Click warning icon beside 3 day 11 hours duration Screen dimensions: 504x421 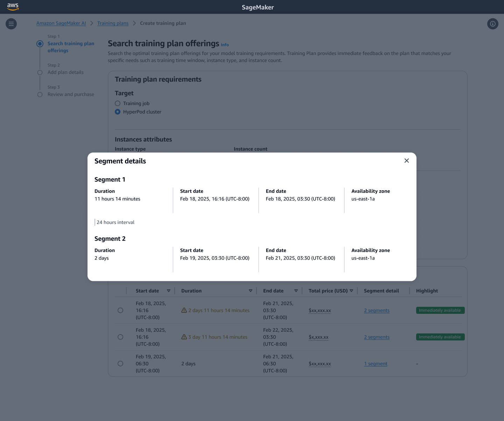point(184,337)
